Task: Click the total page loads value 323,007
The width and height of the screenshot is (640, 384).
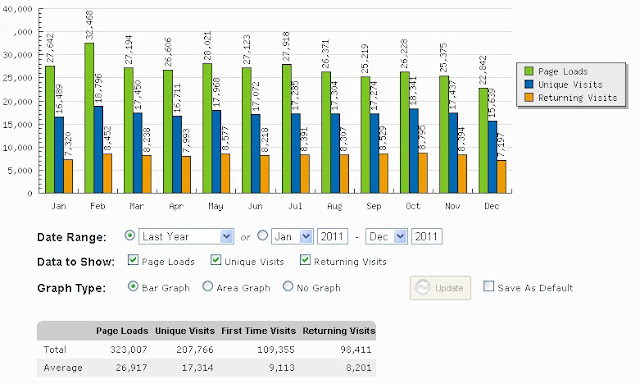Action: [x=129, y=350]
